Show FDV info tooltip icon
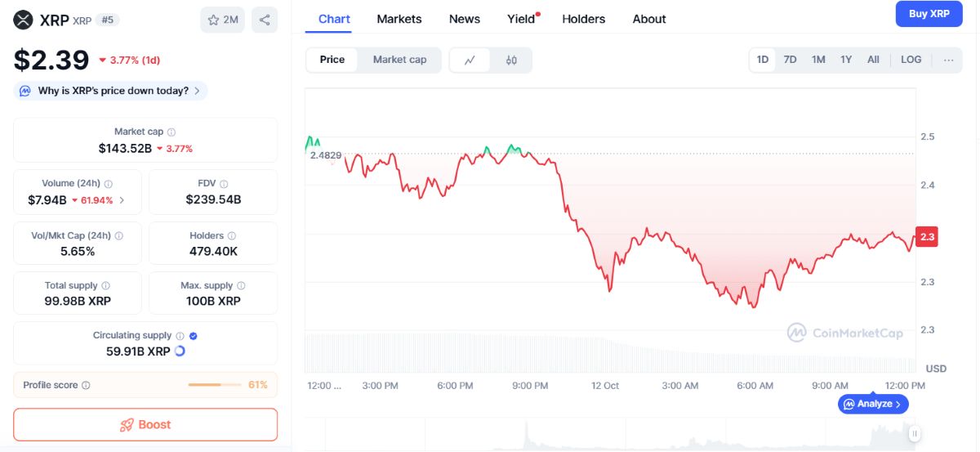Viewport: 980px width, 452px height. [x=224, y=184]
